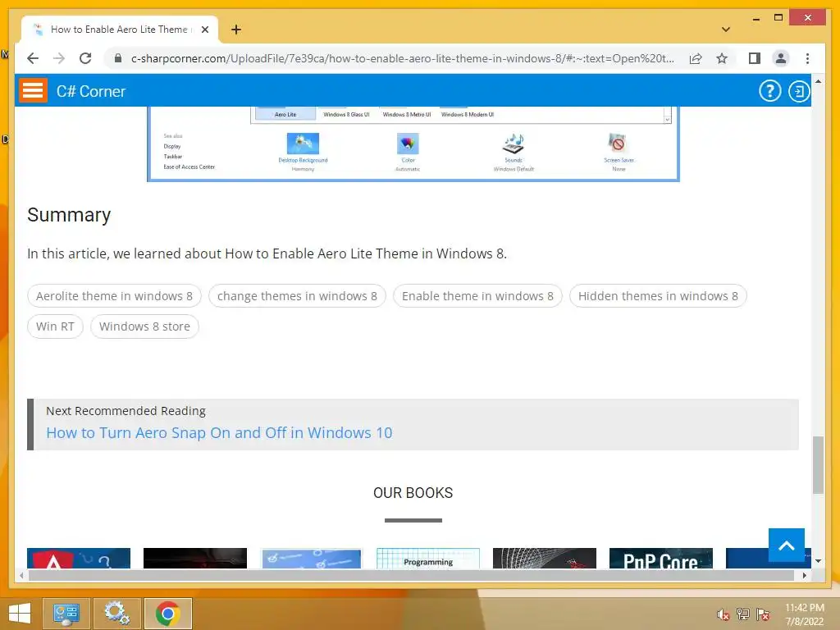Image resolution: width=840 pixels, height=630 pixels.
Task: Click the Aero Lite theme screenshot image
Action: (413, 144)
